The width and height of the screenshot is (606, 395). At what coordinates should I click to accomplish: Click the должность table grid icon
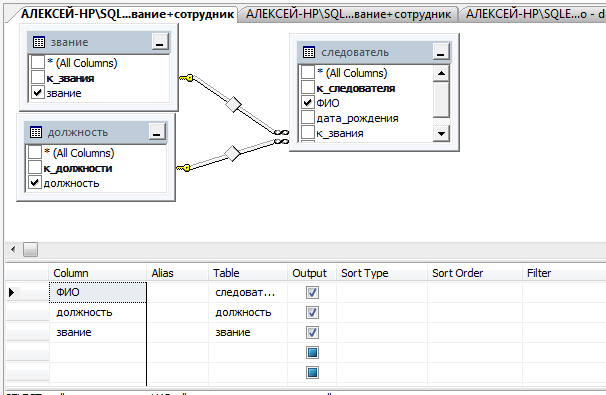pos(36,132)
